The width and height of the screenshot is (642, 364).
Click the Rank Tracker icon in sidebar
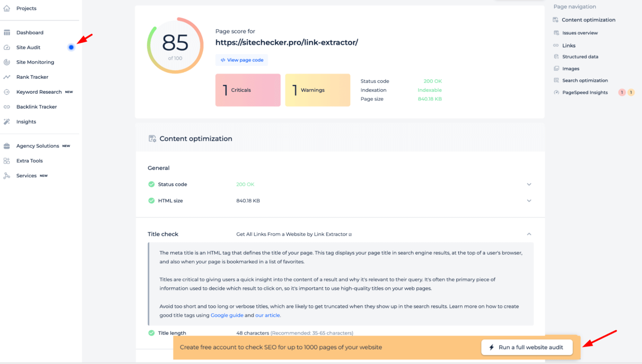(7, 77)
